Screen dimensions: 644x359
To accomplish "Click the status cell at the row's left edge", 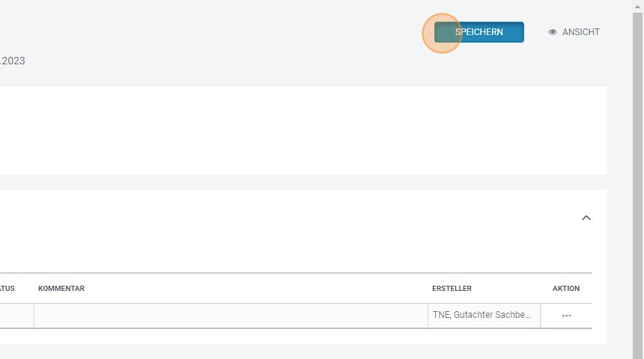I will coord(15,316).
